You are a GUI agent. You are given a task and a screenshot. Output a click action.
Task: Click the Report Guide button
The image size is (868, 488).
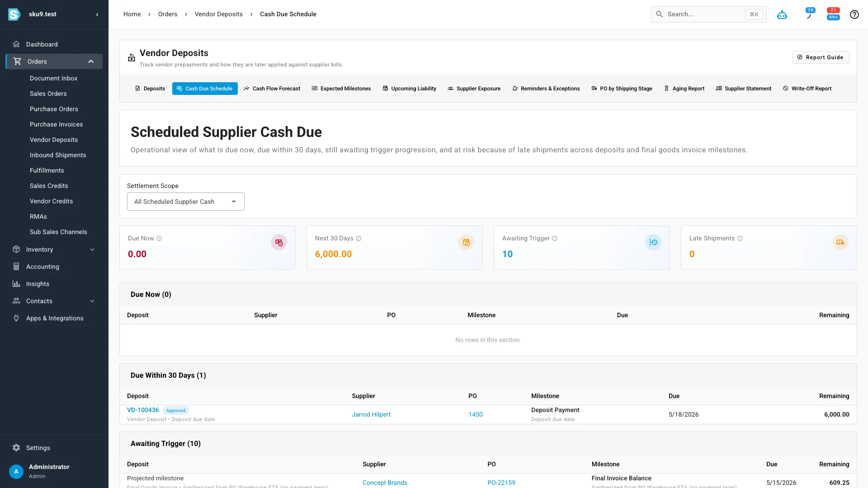(x=821, y=57)
